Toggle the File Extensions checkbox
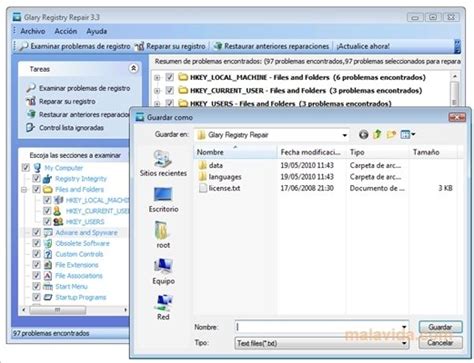Screen dimensions: 474x363 36,265
